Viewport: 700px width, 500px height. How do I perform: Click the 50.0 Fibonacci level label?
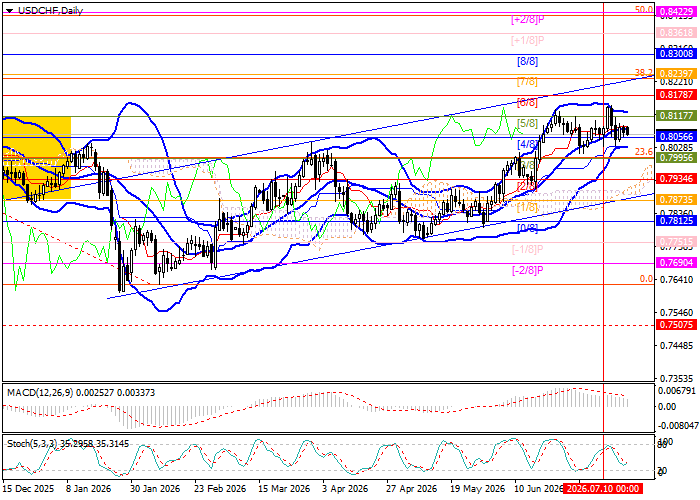click(644, 9)
